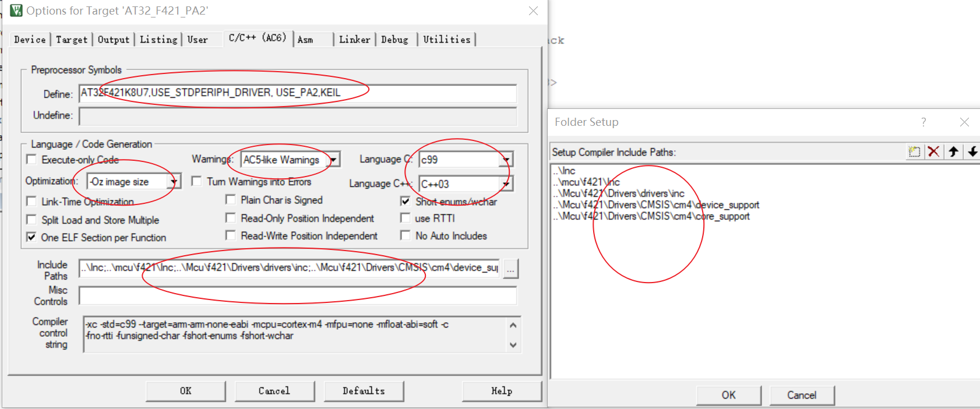Click Cancel in Options for Target dialog
The width and height of the screenshot is (980, 409).
pos(274,391)
